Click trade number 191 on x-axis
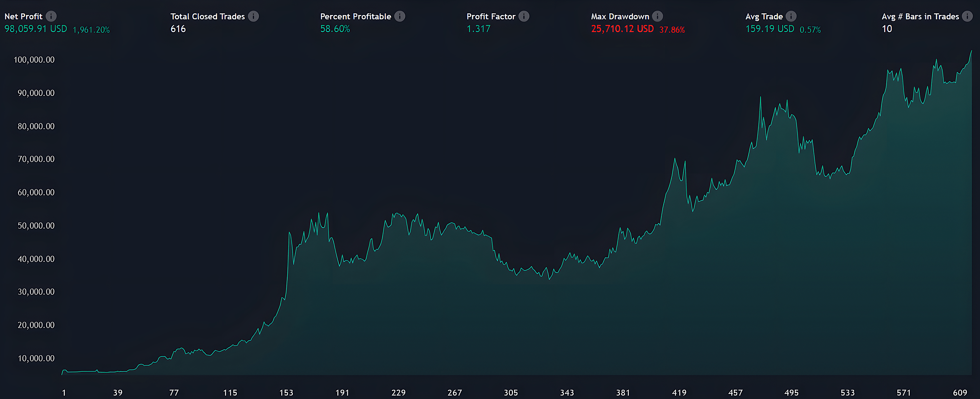Screen dimensions: 980x399 click(x=342, y=393)
